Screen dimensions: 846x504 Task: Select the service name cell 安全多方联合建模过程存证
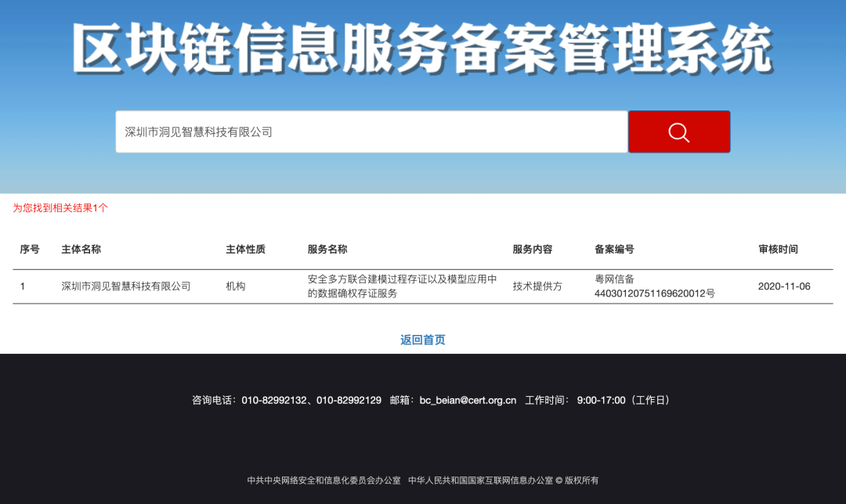pos(402,286)
